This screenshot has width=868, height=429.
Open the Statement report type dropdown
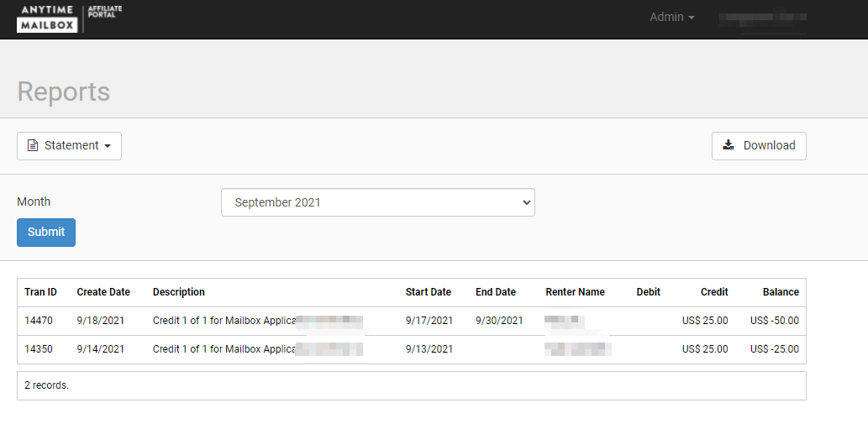(x=69, y=146)
